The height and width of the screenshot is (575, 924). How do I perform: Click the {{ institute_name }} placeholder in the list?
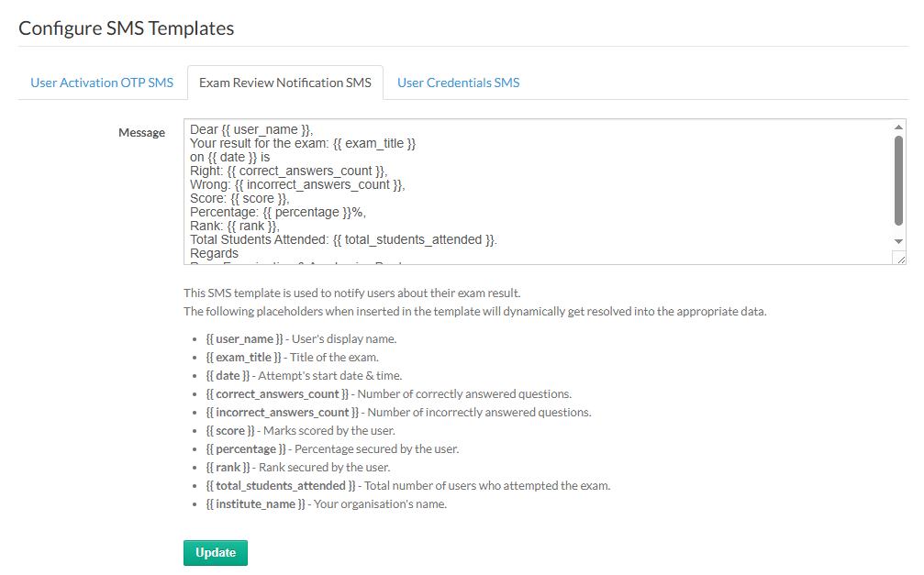[x=255, y=504]
